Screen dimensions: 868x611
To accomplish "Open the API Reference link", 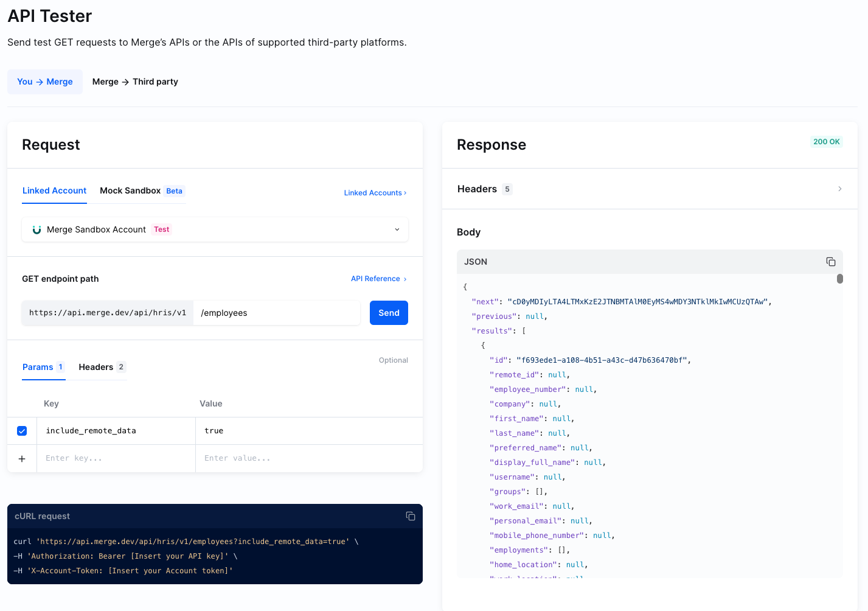I will [378, 279].
